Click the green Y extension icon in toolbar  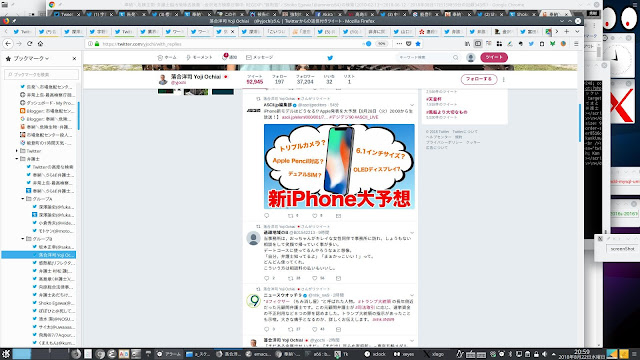pyautogui.click(x=552, y=44)
